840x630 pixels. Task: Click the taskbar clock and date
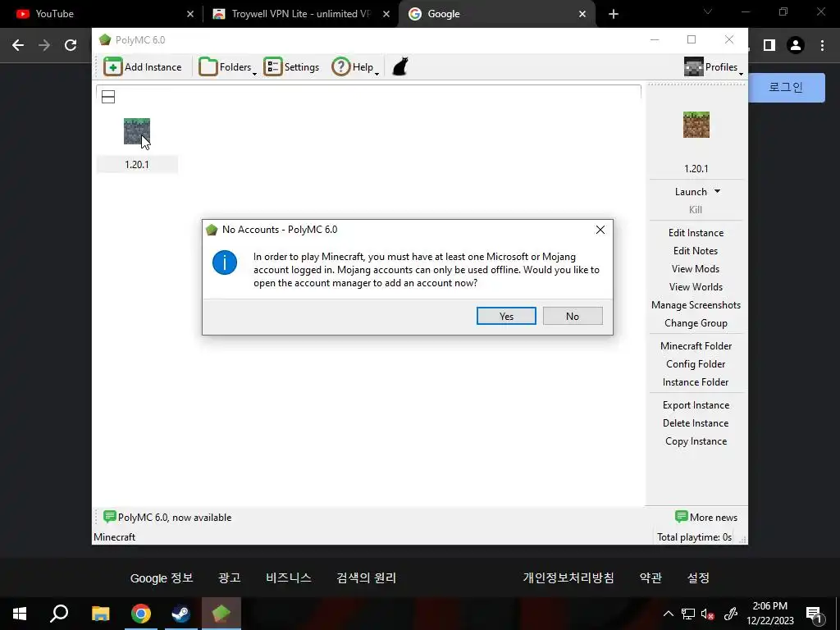click(769, 614)
